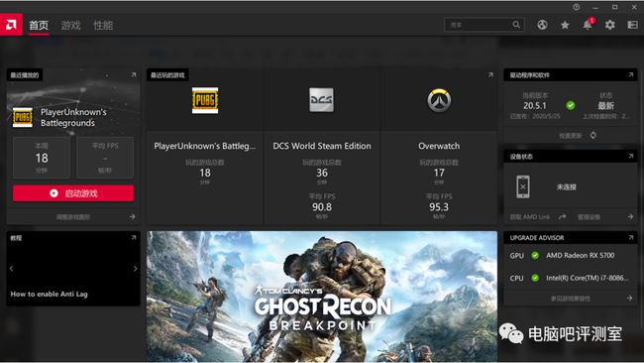Screen dimensions: 644x363
Task: Expand the device status panel
Action: (x=630, y=157)
